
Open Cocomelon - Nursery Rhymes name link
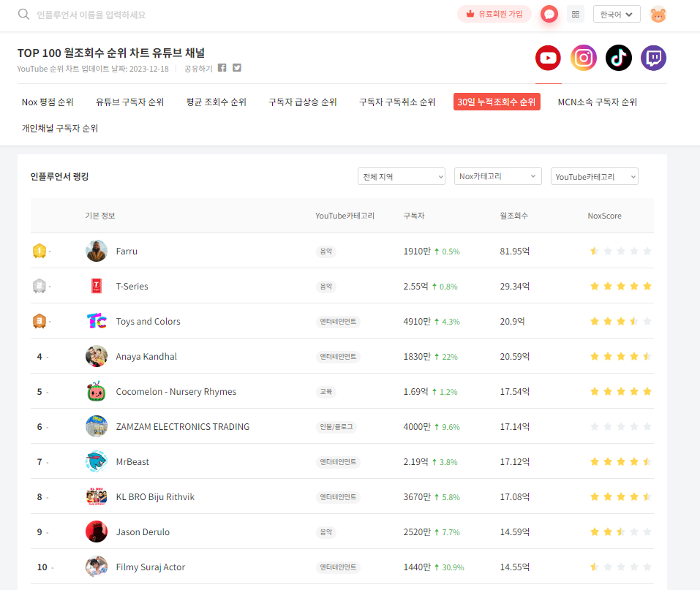(x=176, y=392)
